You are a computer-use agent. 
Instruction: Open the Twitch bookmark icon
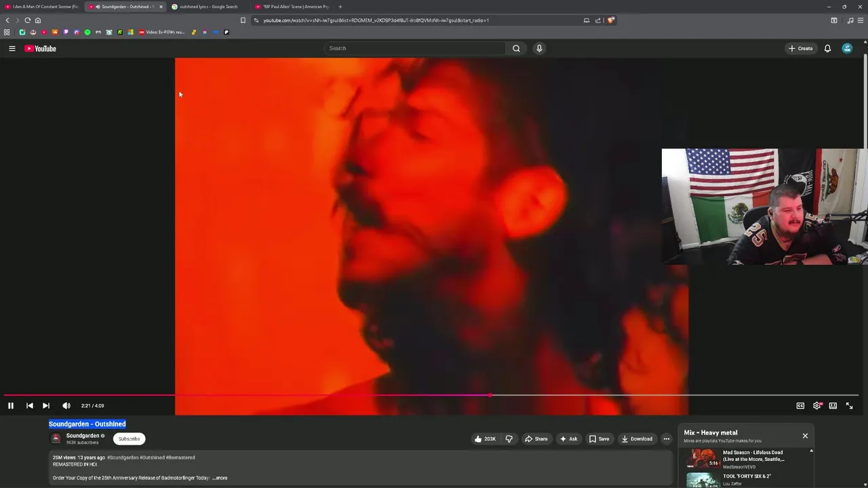coord(66,32)
